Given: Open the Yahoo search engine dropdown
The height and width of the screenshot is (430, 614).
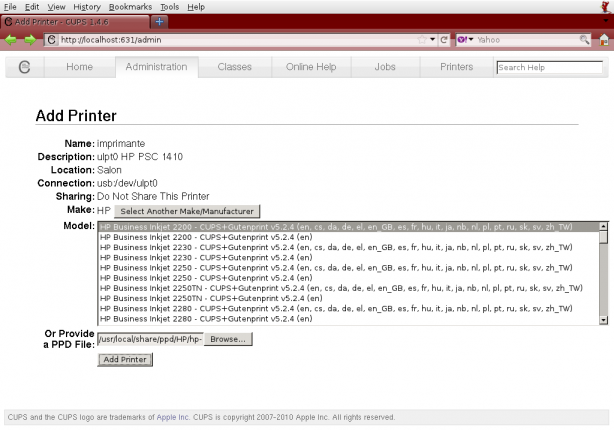Looking at the screenshot, I should click(x=465, y=40).
